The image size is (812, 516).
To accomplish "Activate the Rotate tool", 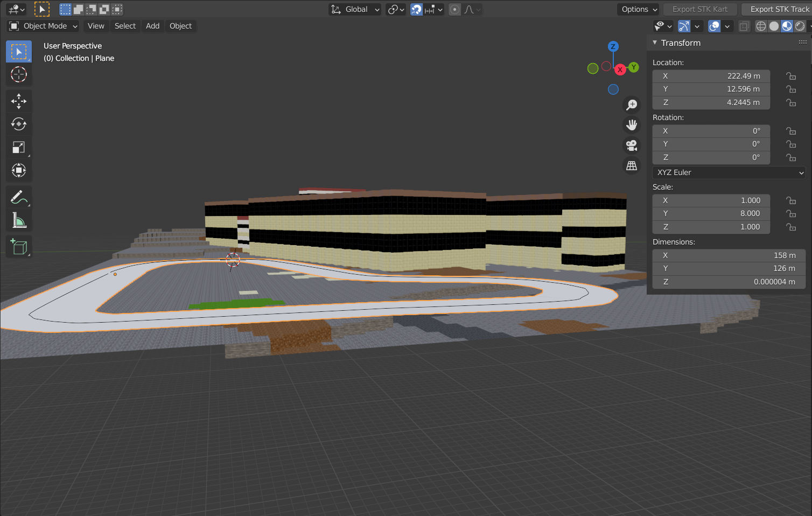I will click(19, 124).
